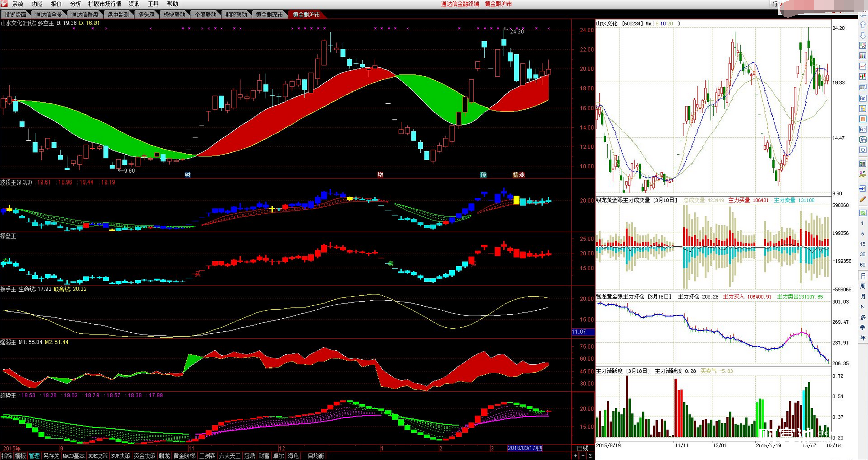Switch to the 通达信全景 tab

[x=48, y=15]
